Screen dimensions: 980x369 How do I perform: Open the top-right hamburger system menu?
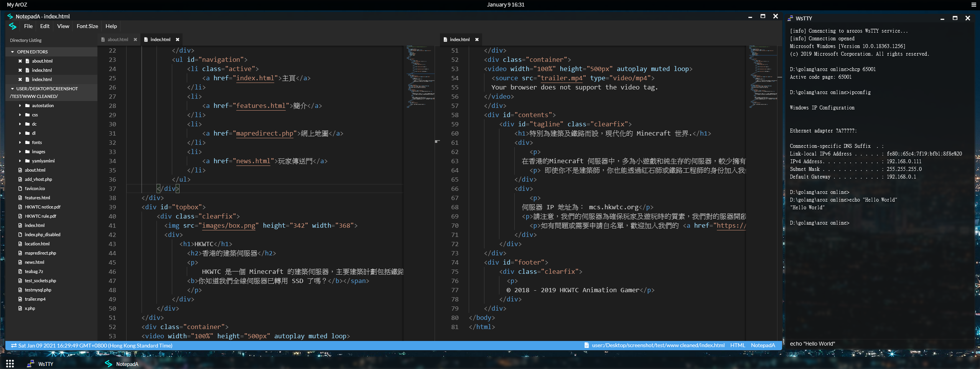click(973, 5)
